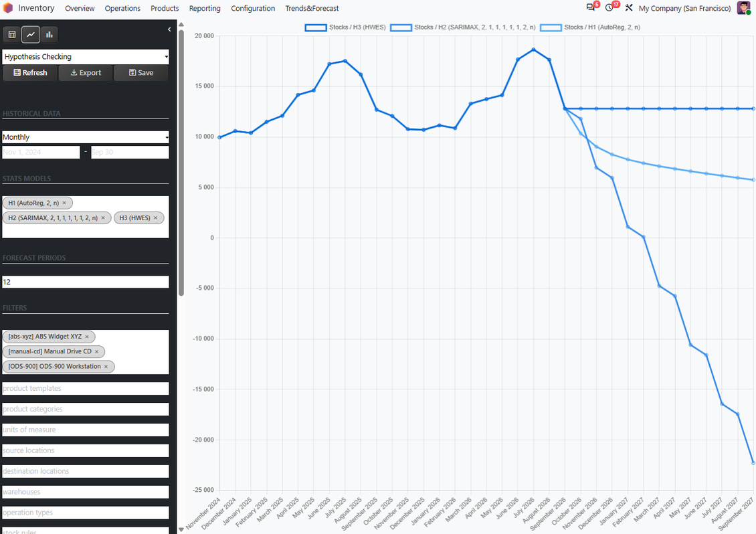The image size is (756, 534).
Task: Click the November 2024 first data point
Action: pos(220,137)
